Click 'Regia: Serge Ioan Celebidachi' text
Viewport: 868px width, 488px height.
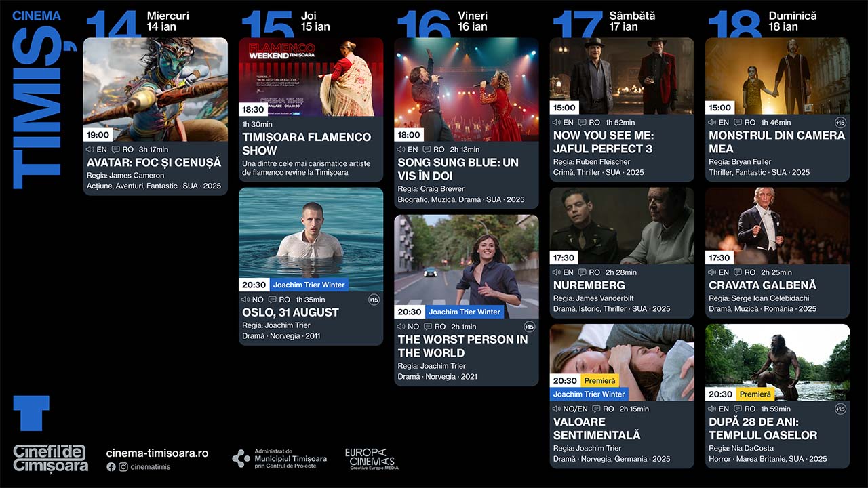(759, 298)
